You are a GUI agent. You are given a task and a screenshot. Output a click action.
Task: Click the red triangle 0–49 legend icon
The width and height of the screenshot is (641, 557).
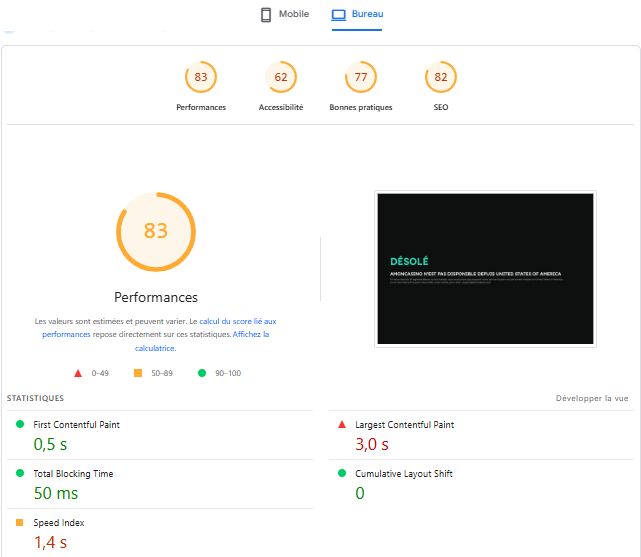point(78,373)
